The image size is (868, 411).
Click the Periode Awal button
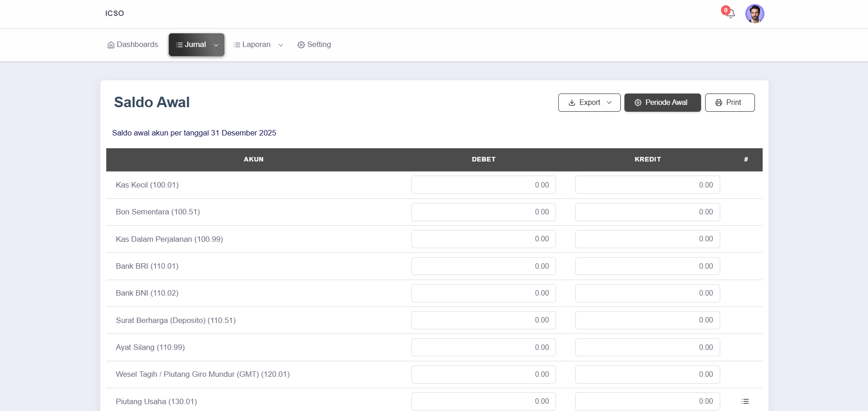click(x=662, y=103)
